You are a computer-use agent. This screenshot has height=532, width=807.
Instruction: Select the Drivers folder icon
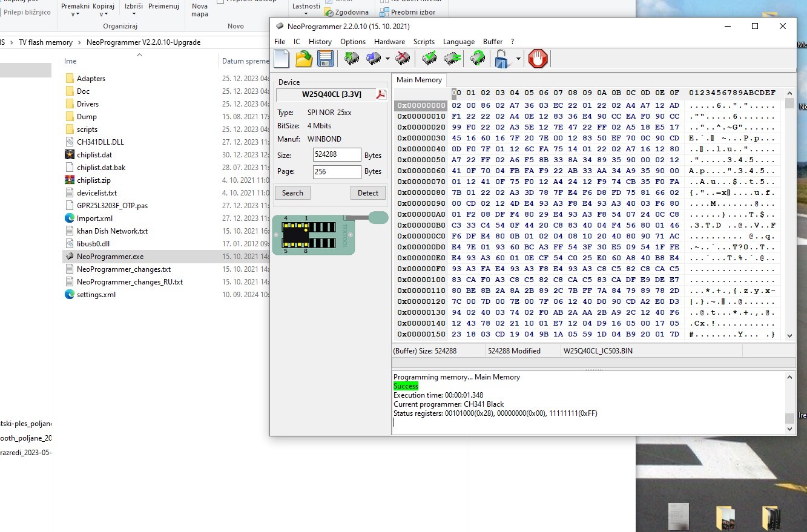[69, 104]
